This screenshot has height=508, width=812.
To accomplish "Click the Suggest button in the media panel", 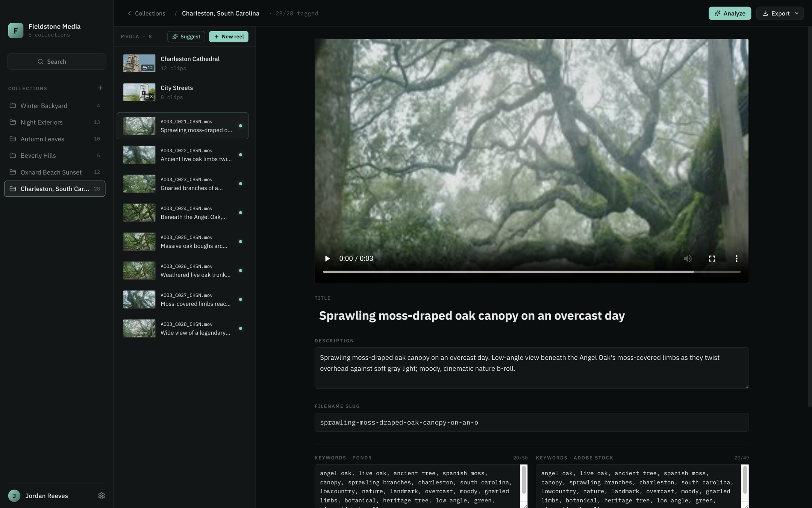I will coord(186,37).
